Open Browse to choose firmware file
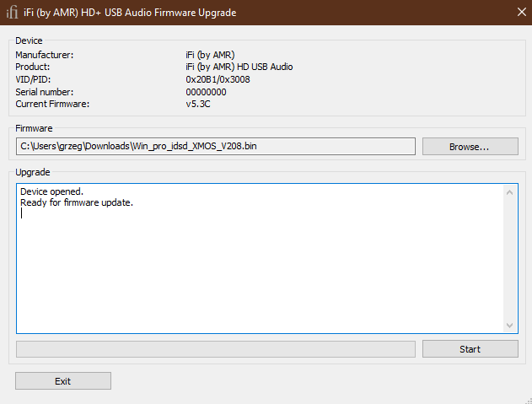 pos(470,146)
